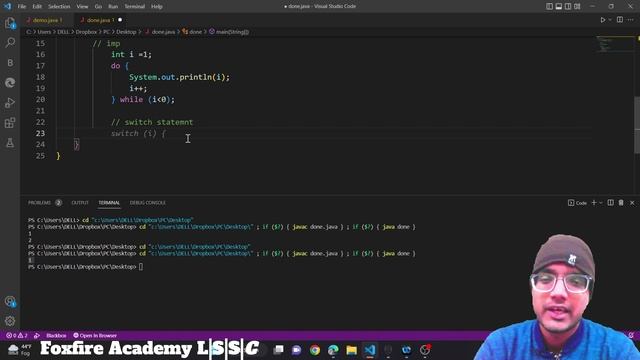Click Open In Browser in status bar
Screen dimensions: 640x360
(95, 336)
